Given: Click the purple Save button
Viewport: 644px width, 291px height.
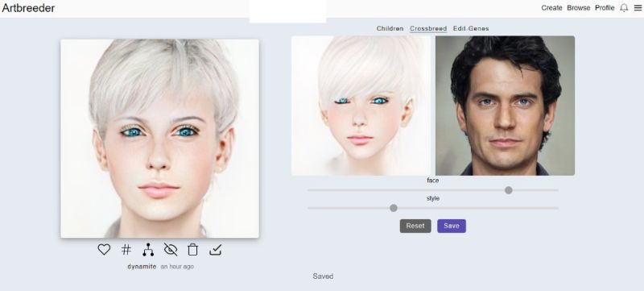Looking at the screenshot, I should coord(452,226).
